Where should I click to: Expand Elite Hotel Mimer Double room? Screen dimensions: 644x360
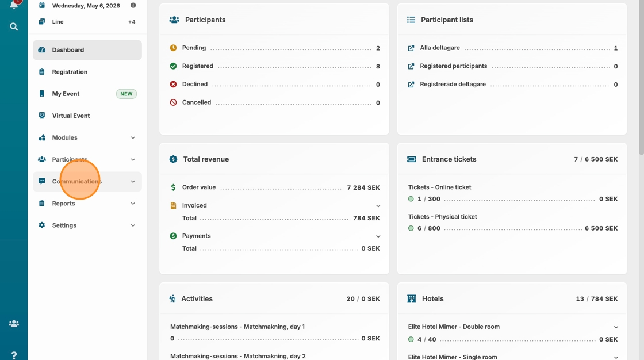[616, 327]
